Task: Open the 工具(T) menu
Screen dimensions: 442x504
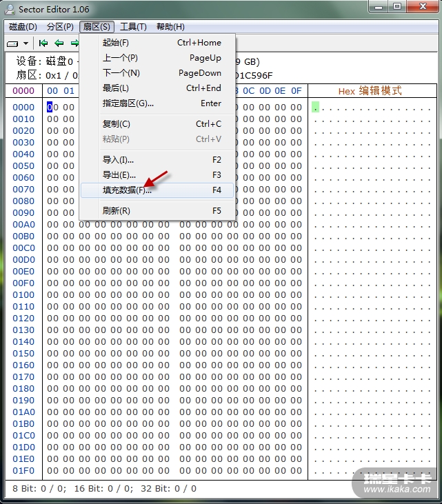Action: (133, 27)
